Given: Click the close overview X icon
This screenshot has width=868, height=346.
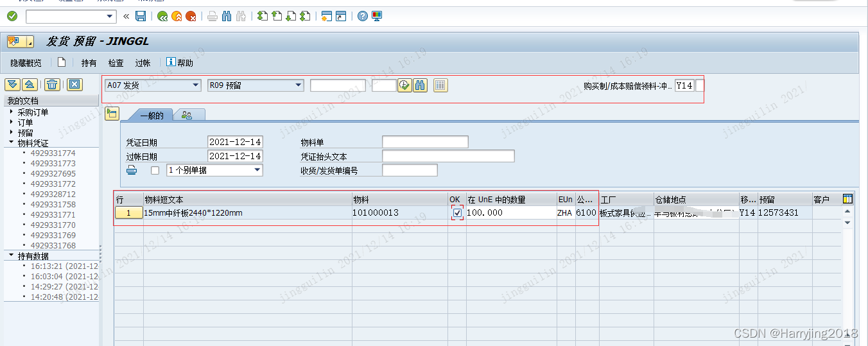Looking at the screenshot, I should pyautogui.click(x=74, y=85).
